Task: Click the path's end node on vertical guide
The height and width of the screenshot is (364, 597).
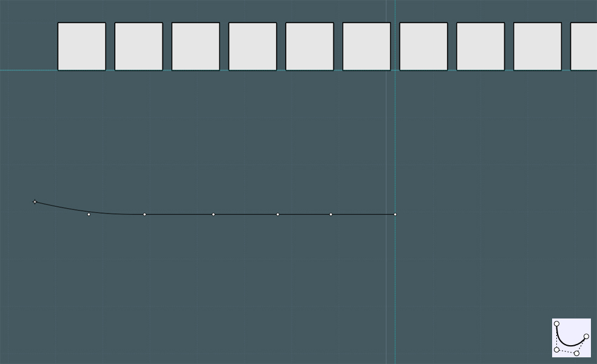Action: (395, 214)
